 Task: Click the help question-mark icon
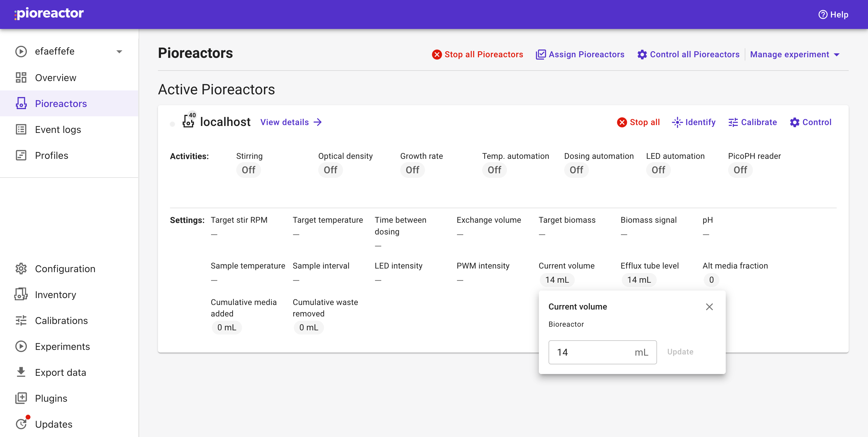(x=822, y=14)
